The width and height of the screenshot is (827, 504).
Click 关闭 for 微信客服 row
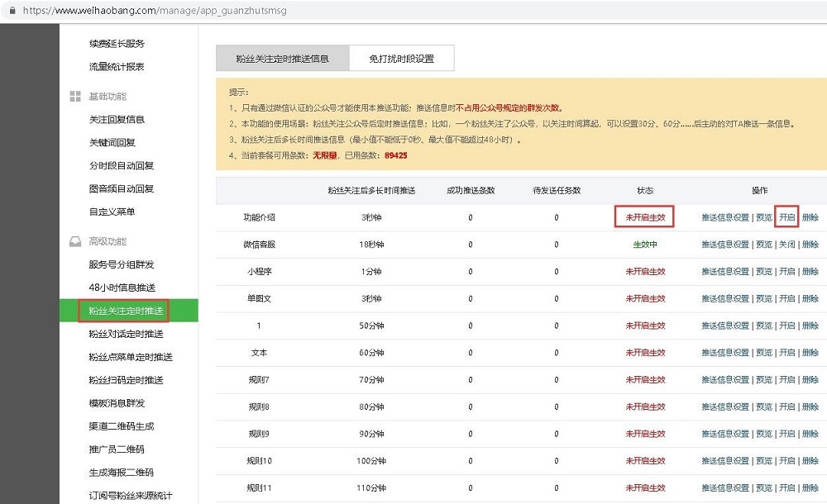click(787, 244)
